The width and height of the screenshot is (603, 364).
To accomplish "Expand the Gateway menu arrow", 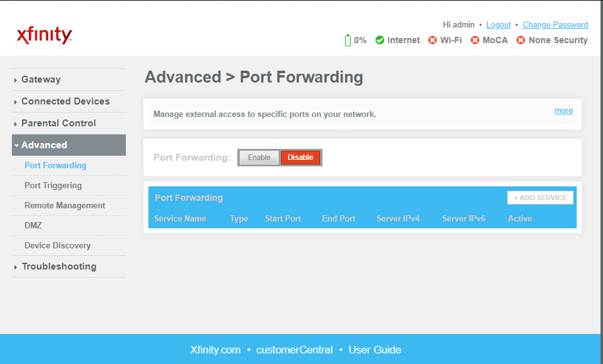I will 16,80.
